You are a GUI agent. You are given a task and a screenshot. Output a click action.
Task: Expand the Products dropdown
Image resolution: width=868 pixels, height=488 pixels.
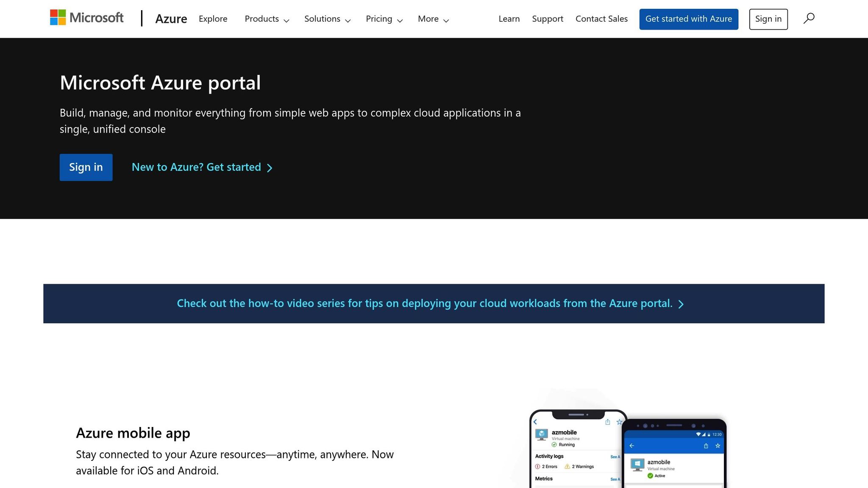[267, 19]
